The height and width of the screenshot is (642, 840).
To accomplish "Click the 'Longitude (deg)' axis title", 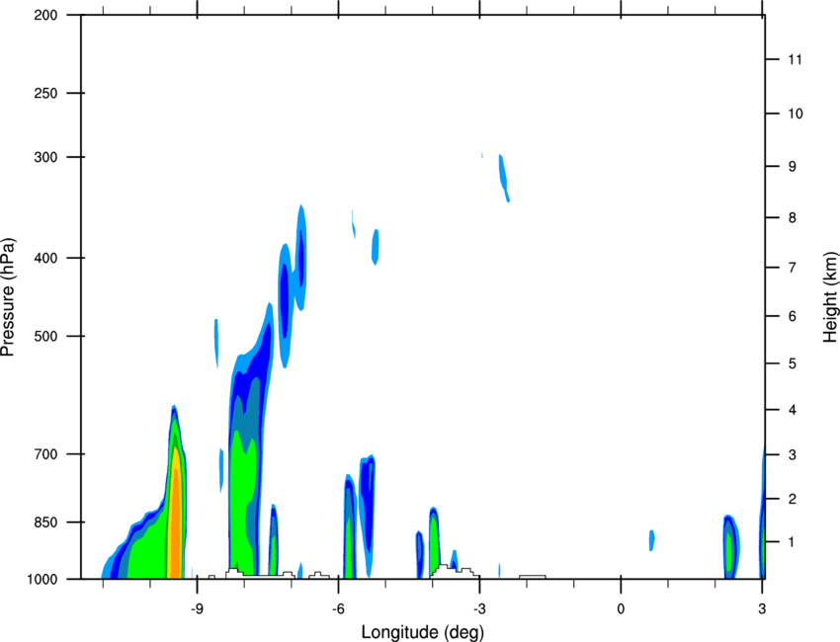I will (423, 632).
